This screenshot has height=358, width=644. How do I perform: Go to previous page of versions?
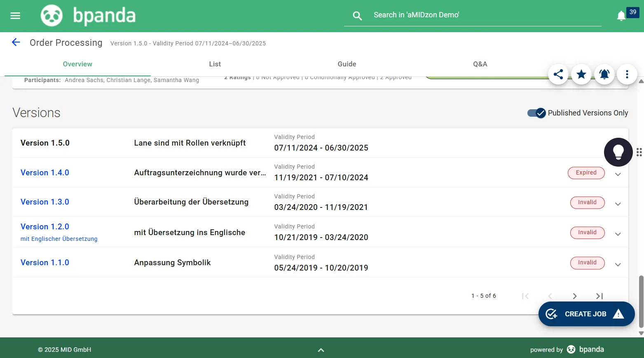[x=550, y=296]
